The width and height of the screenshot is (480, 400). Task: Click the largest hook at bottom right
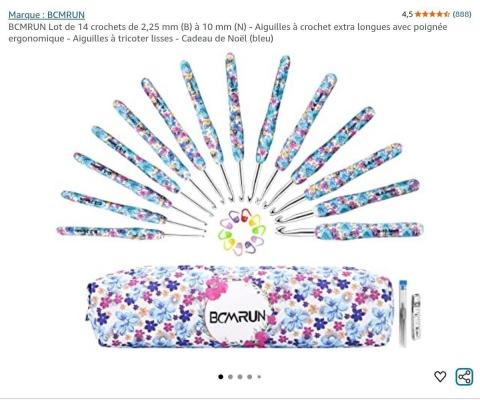(x=349, y=230)
